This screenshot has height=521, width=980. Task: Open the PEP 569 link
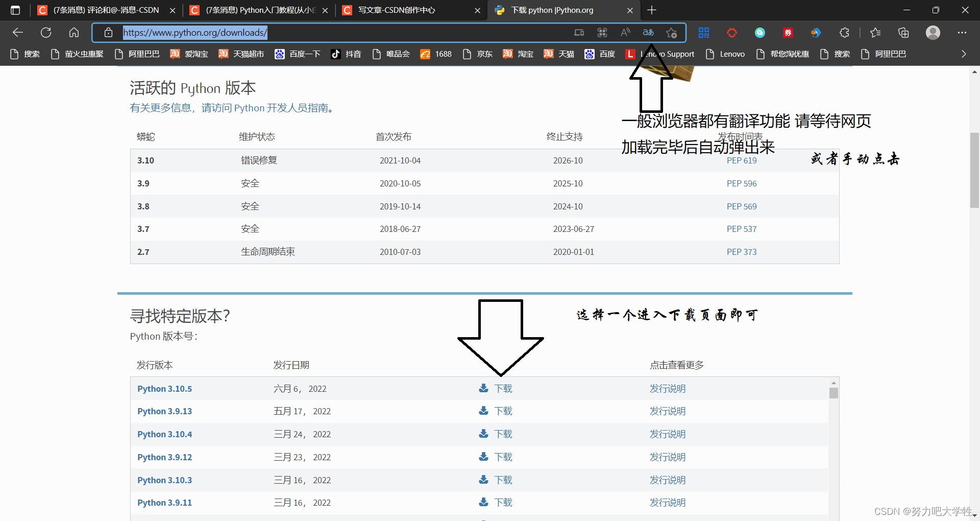(x=742, y=206)
